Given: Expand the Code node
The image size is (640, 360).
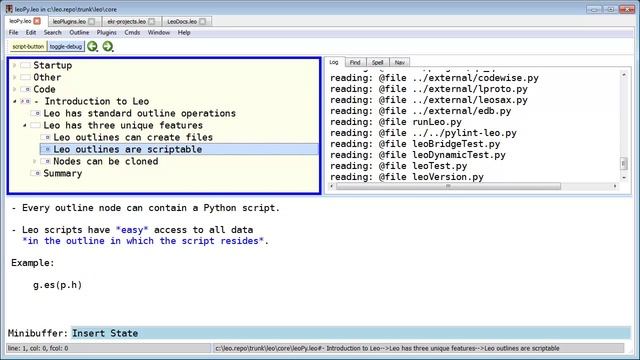Looking at the screenshot, I should tap(15, 89).
